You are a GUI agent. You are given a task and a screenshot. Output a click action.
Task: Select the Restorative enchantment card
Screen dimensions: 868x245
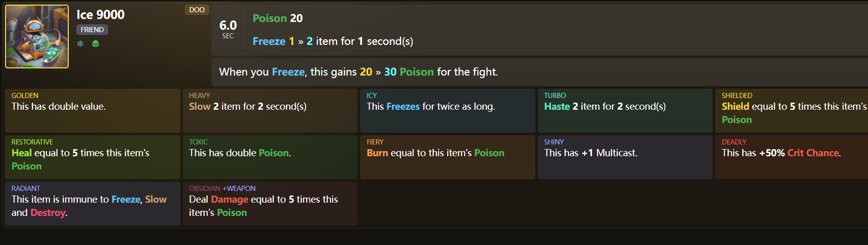(92, 157)
